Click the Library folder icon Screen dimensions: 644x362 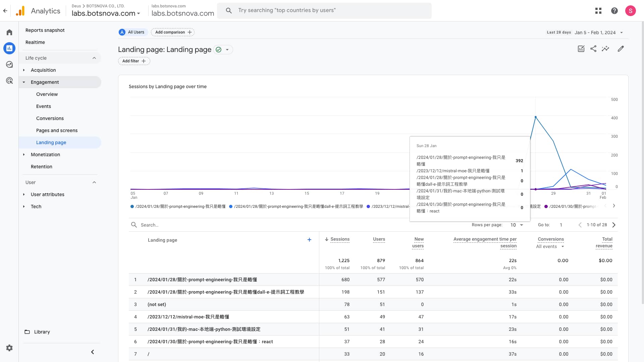pos(27,332)
